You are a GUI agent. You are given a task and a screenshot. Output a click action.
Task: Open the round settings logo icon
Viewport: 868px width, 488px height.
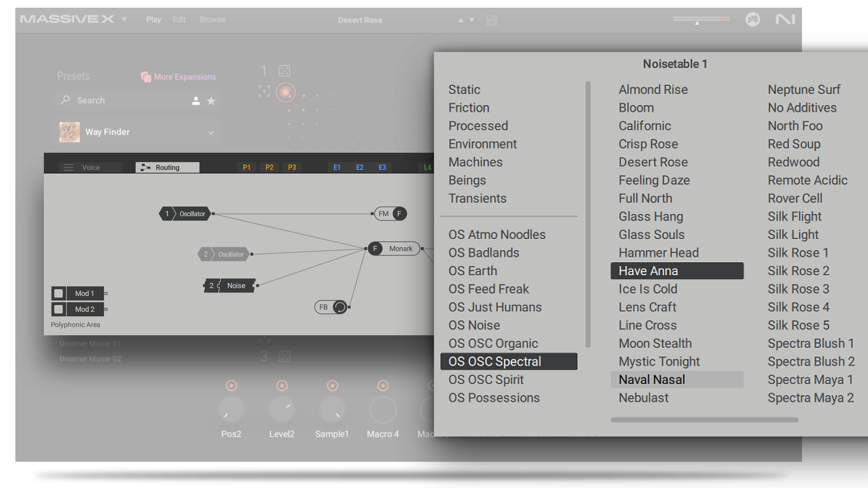tap(753, 19)
